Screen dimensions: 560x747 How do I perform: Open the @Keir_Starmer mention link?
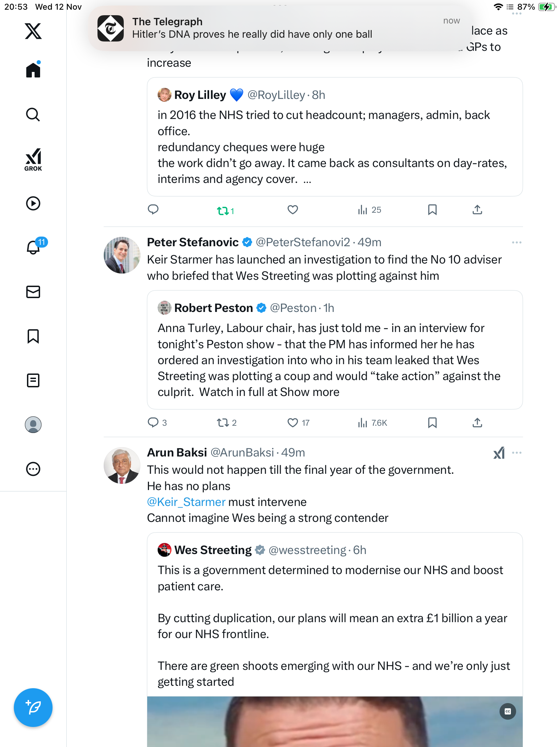pos(186,502)
